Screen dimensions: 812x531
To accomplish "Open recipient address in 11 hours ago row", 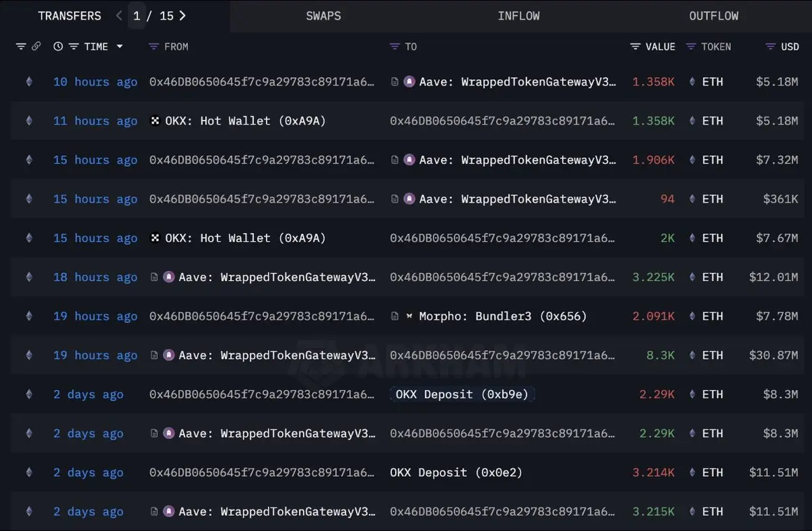I will pyautogui.click(x=503, y=121).
